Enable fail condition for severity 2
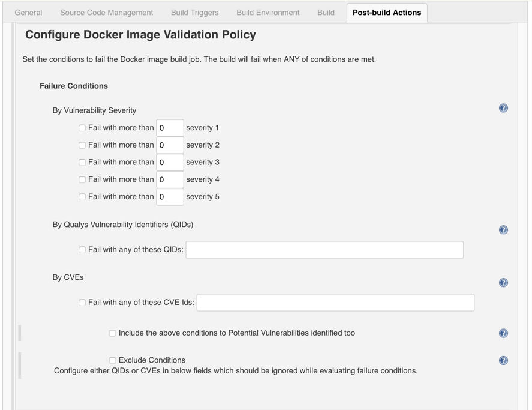 coord(82,145)
